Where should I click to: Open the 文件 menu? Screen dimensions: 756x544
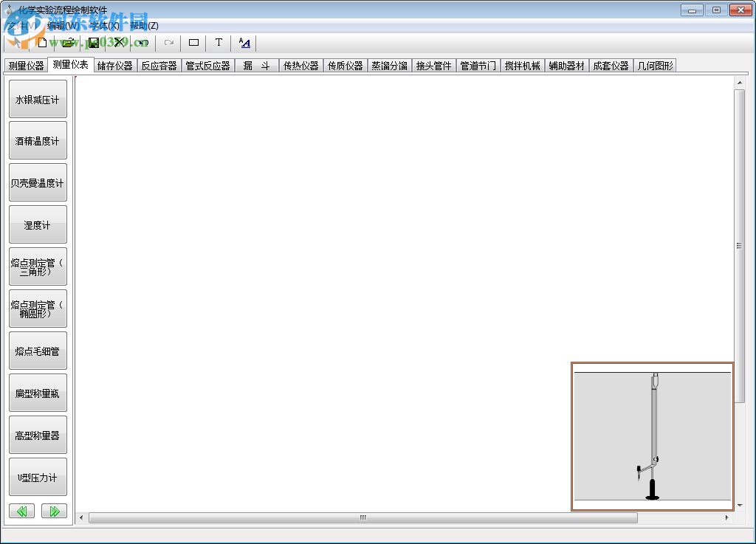pyautogui.click(x=23, y=26)
